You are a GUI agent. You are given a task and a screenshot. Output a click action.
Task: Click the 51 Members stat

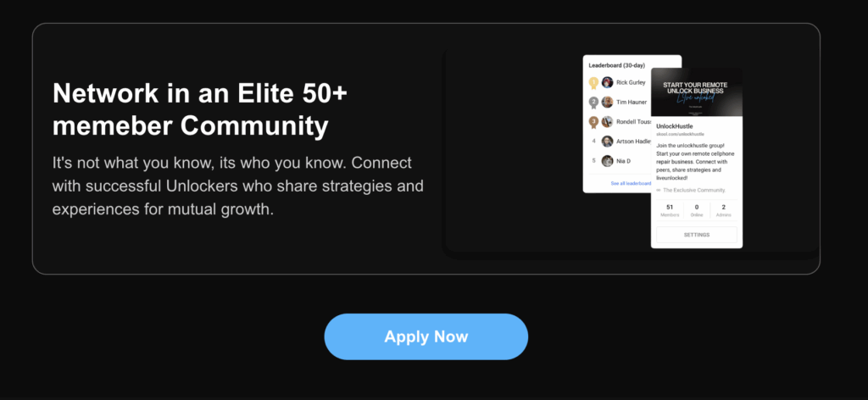[670, 211]
